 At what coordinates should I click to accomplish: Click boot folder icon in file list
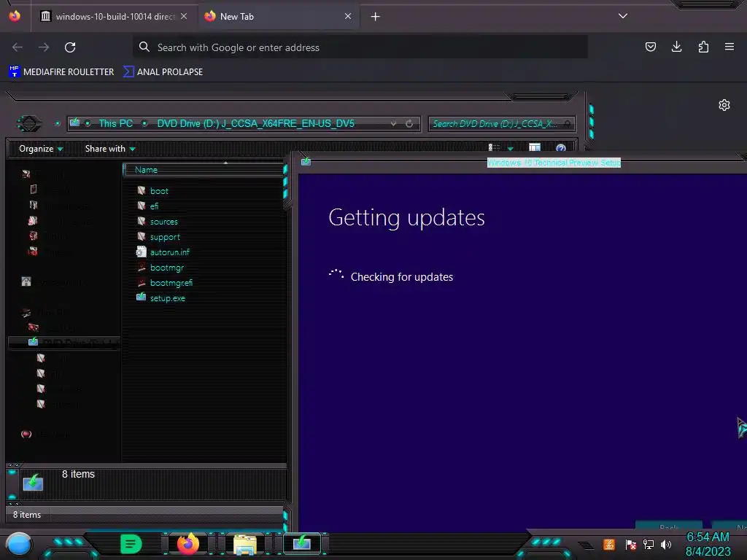(x=142, y=190)
